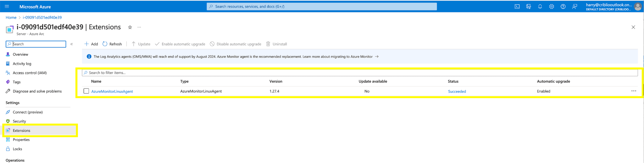The width and height of the screenshot is (644, 163).
Task: Click the notifications bell icon
Action: [540, 7]
